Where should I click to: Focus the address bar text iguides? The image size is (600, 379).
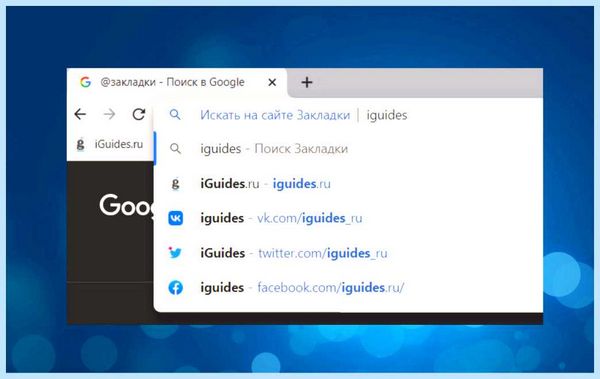(387, 115)
